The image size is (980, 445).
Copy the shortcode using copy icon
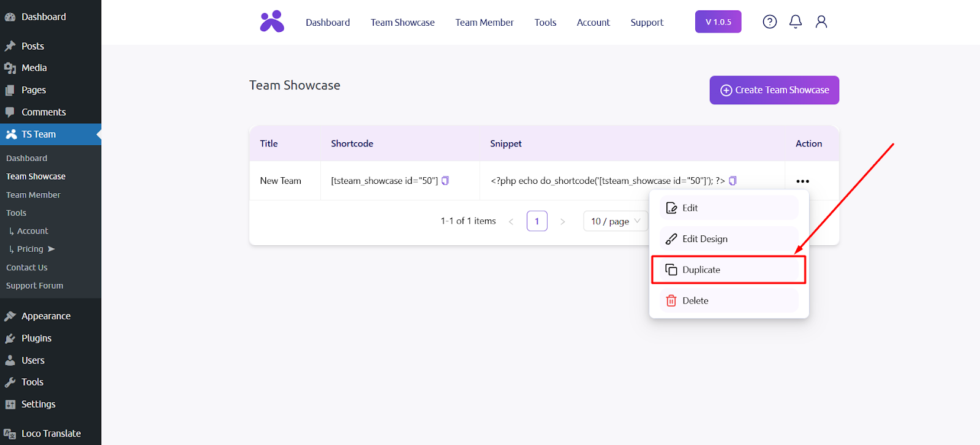click(x=445, y=181)
